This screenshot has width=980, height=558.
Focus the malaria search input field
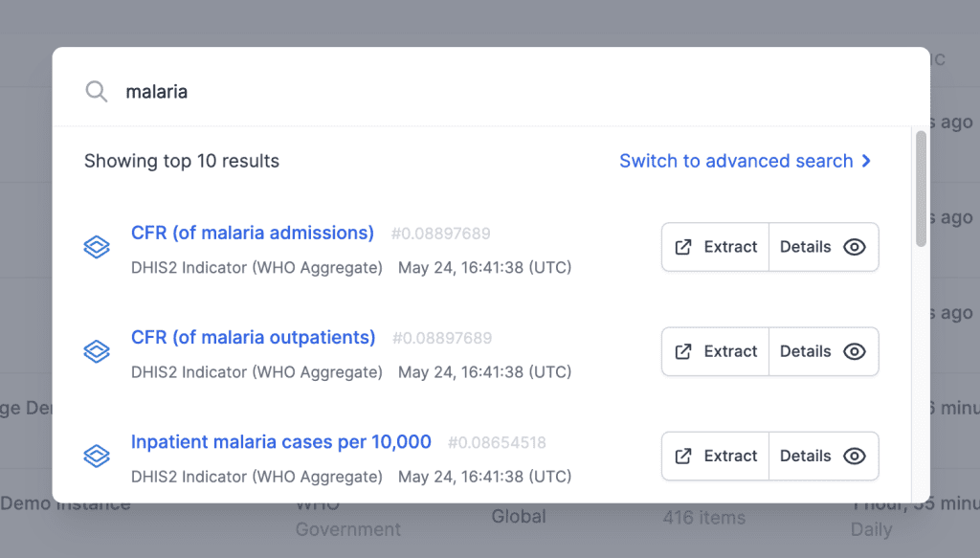pyautogui.click(x=479, y=92)
